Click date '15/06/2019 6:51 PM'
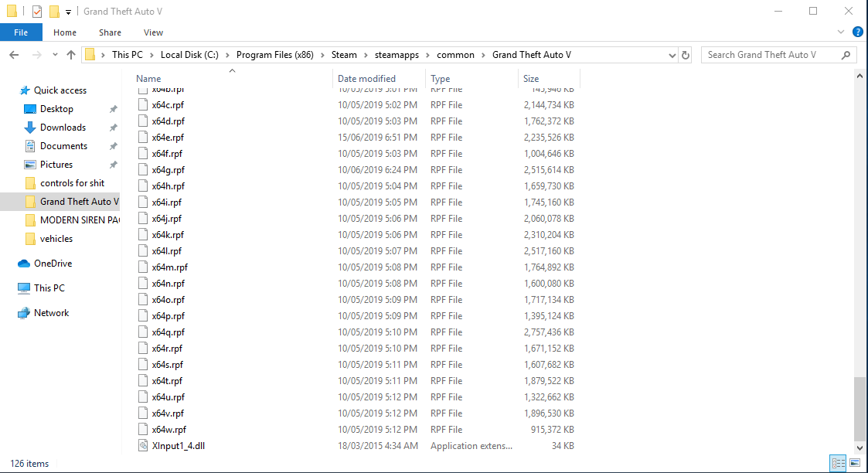This screenshot has height=473, width=868. (x=377, y=138)
